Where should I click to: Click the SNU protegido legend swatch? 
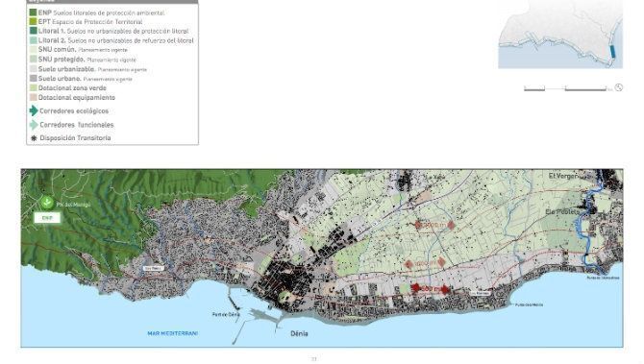click(34, 60)
